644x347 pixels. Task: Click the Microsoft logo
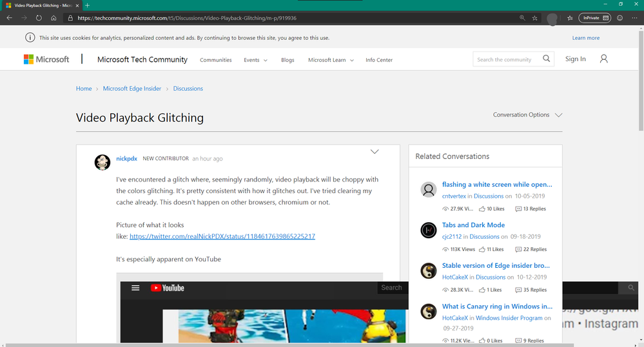click(x=46, y=59)
